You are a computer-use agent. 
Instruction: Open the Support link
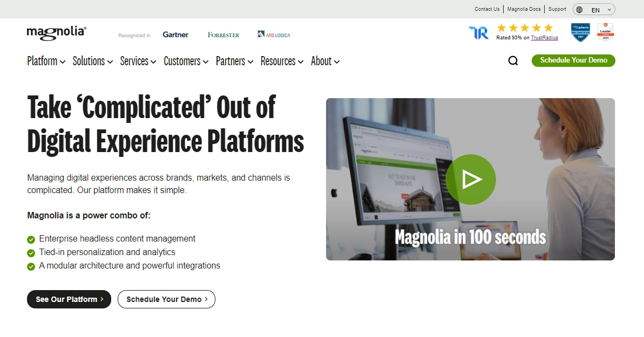pyautogui.click(x=557, y=9)
